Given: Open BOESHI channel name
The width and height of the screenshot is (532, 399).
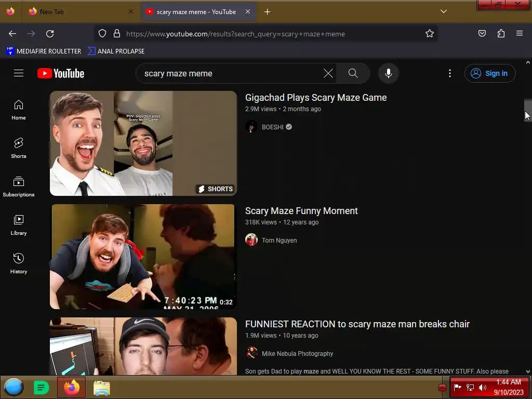Looking at the screenshot, I should pyautogui.click(x=272, y=127).
